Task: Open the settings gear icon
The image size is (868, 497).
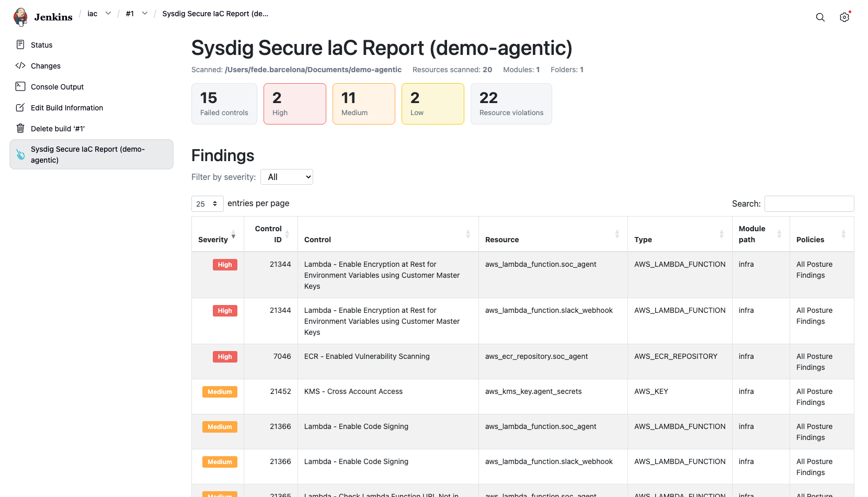Action: pyautogui.click(x=844, y=17)
